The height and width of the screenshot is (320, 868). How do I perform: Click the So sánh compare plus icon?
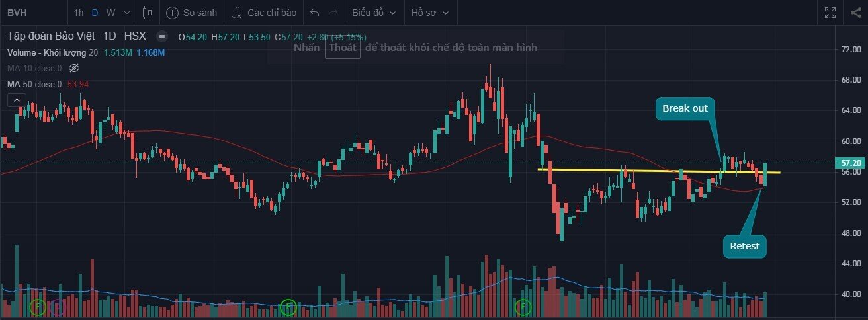[172, 13]
